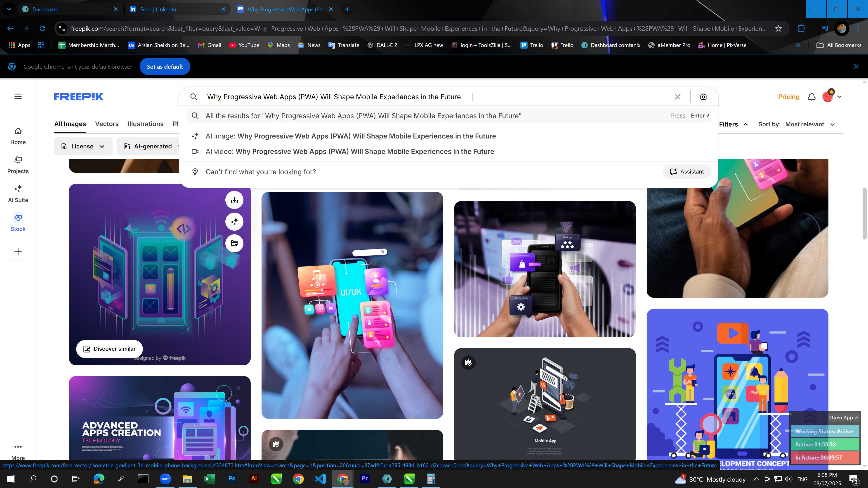Viewport: 868px width, 488px height.
Task: Open the Pricing link
Action: coord(788,97)
